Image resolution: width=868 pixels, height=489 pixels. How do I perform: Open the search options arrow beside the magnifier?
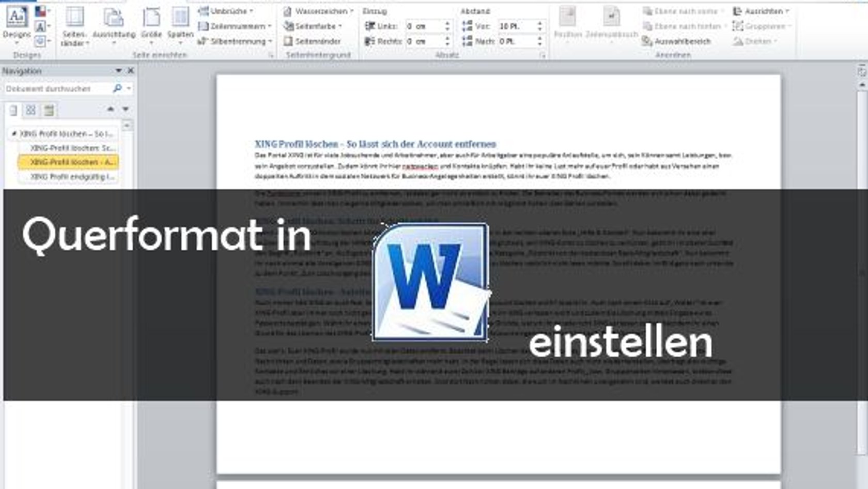click(x=129, y=89)
